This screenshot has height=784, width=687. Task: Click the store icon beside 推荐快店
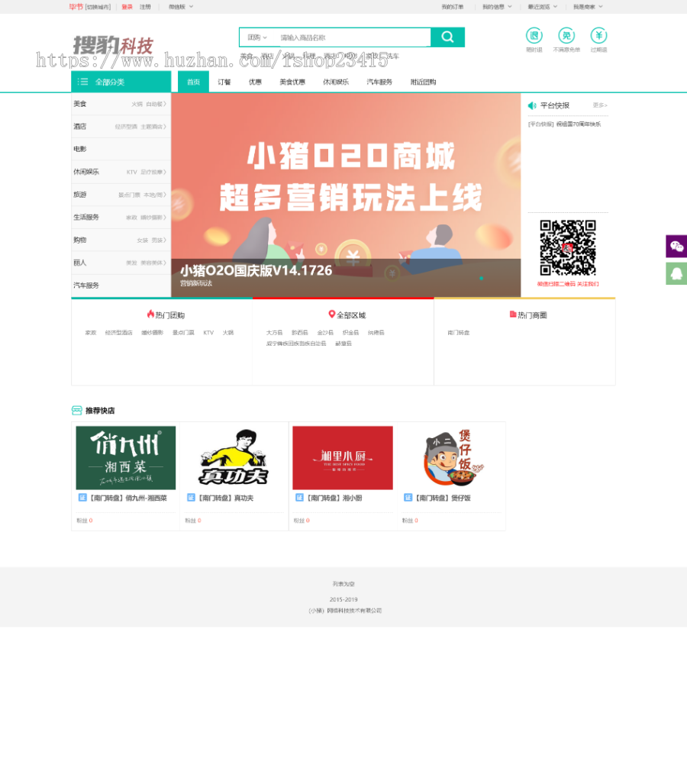tap(76, 410)
